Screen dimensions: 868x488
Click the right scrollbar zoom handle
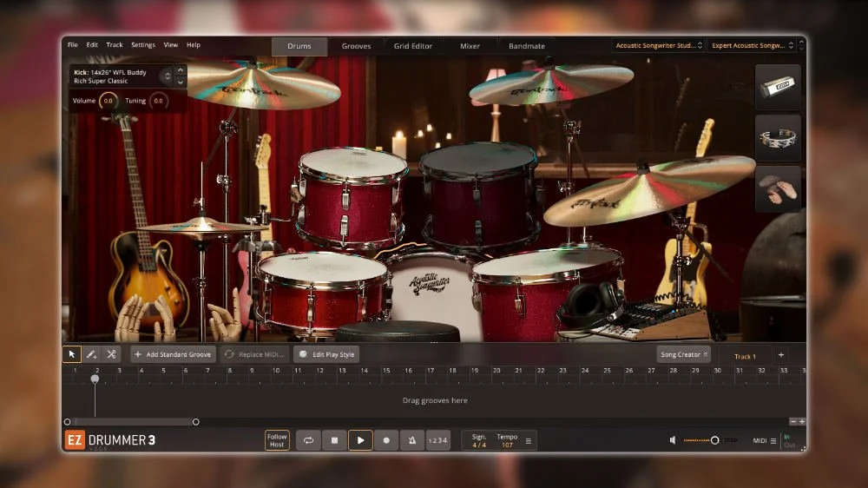[x=196, y=422]
